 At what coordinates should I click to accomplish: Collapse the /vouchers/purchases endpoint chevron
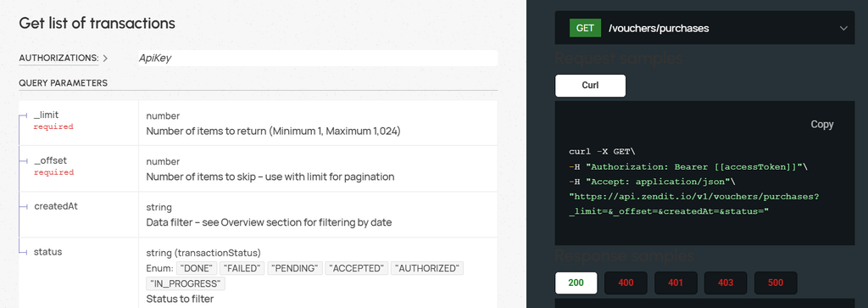coord(843,28)
